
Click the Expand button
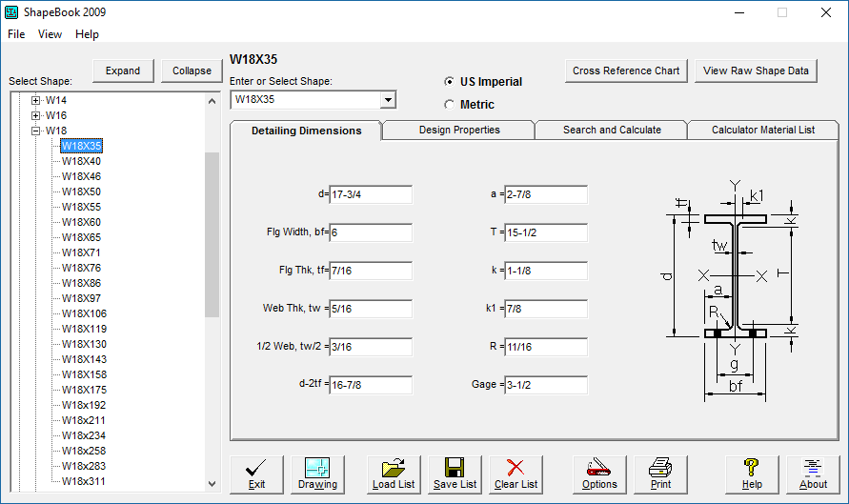(123, 71)
